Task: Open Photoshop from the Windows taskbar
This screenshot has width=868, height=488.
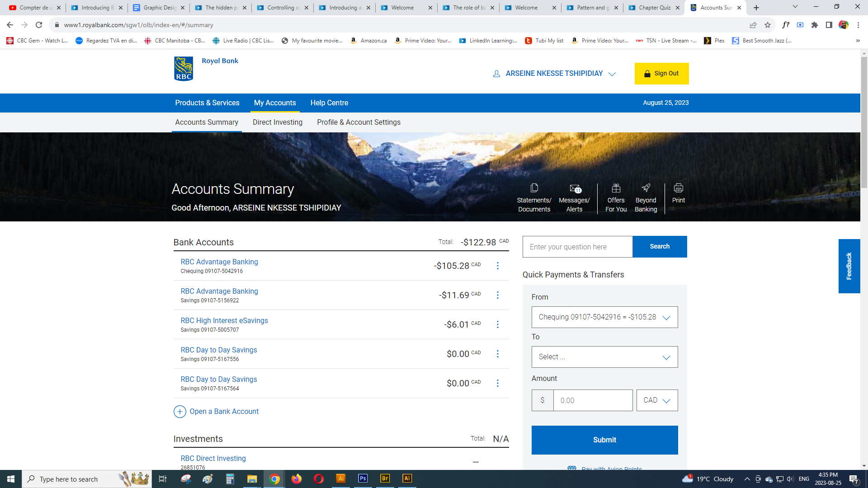Action: [x=363, y=479]
